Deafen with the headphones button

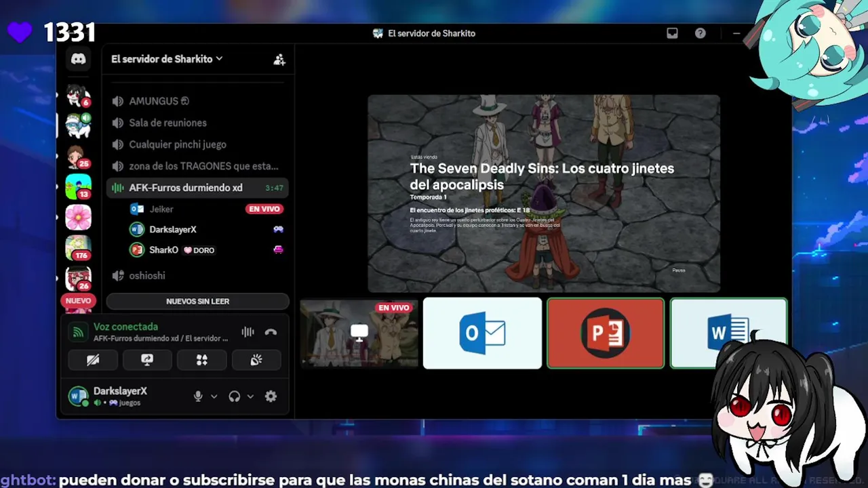coord(235,396)
